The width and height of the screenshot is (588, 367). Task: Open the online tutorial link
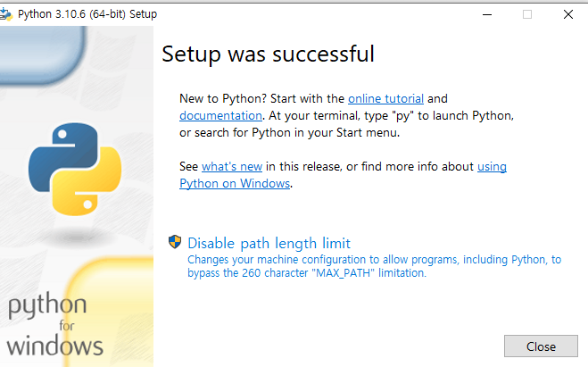385,99
